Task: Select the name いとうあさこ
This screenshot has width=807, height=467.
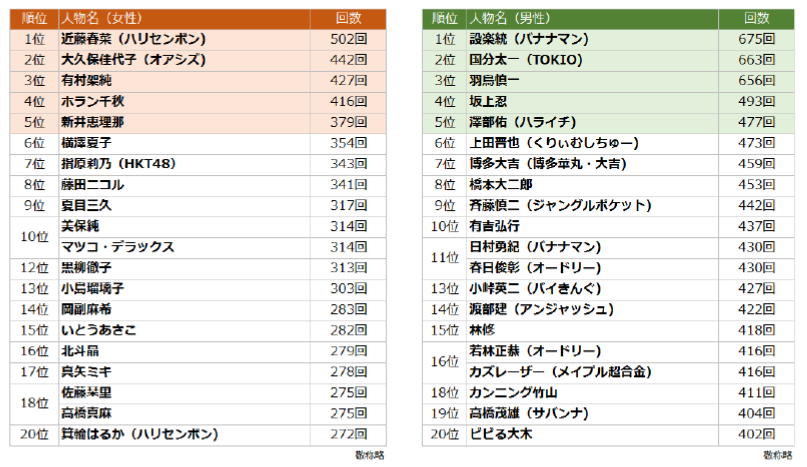Action: 98,329
